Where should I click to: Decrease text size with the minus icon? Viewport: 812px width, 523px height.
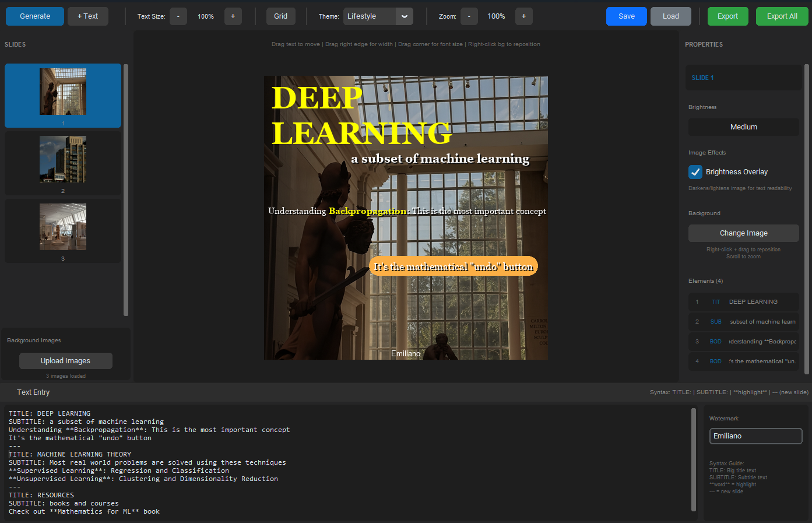[178, 16]
